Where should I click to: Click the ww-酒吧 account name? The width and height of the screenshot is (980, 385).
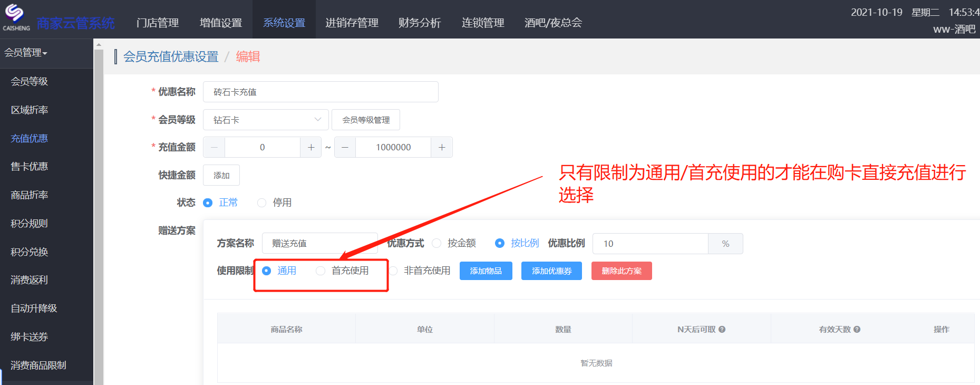[954, 30]
